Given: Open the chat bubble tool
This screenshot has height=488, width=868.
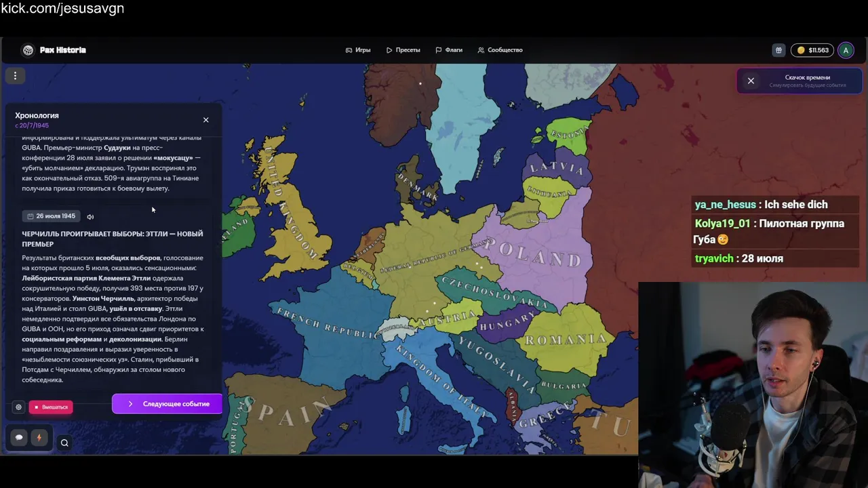Looking at the screenshot, I should pos(19,438).
